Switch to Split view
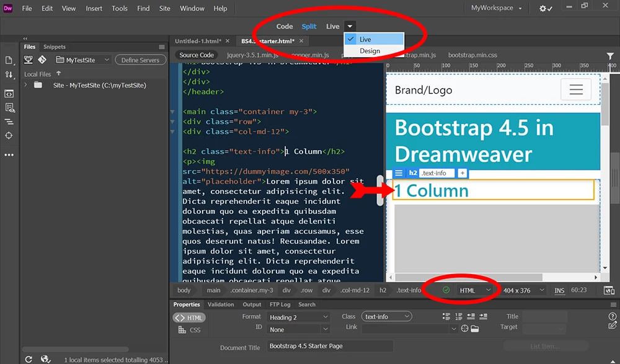 309,27
